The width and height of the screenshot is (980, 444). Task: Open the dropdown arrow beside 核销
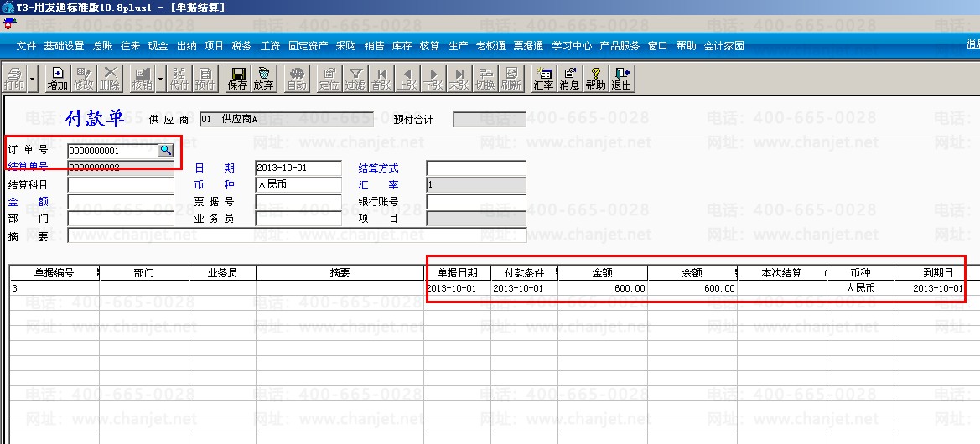click(x=160, y=79)
